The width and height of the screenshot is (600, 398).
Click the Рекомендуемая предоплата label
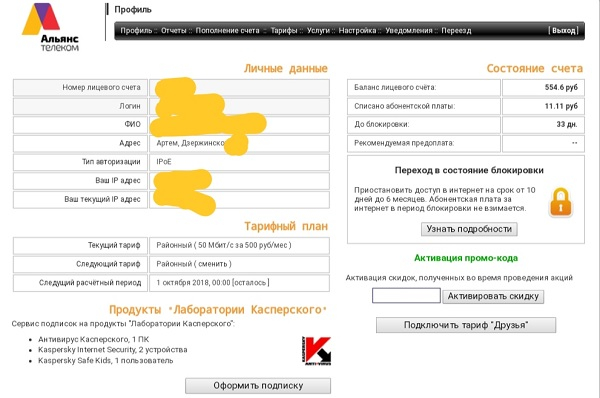(404, 143)
